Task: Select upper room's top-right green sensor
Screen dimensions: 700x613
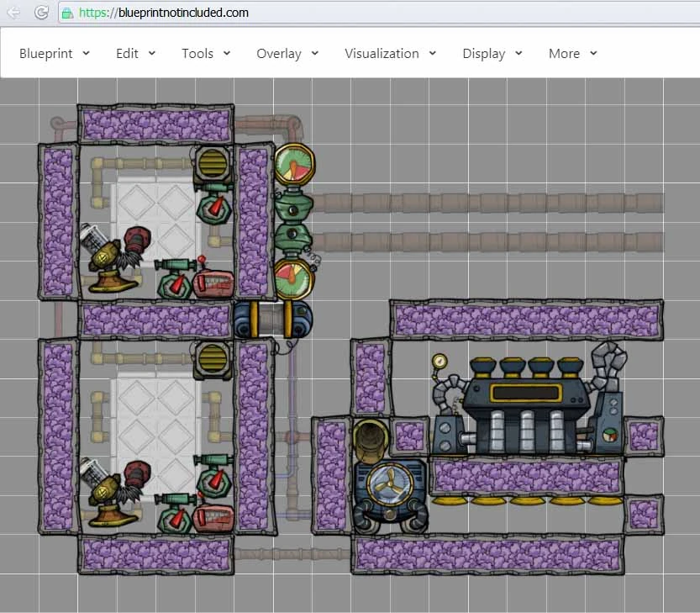Action: coord(215,203)
